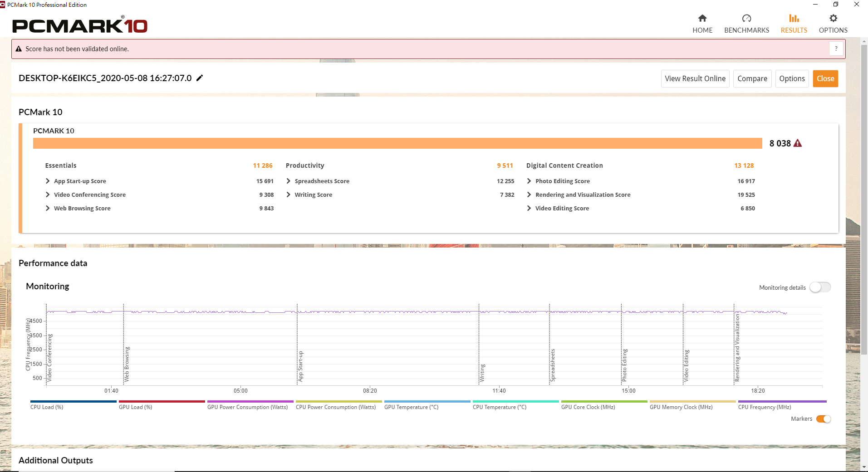Open the Options gear icon
Image resolution: width=868 pixels, height=472 pixels.
(x=833, y=18)
